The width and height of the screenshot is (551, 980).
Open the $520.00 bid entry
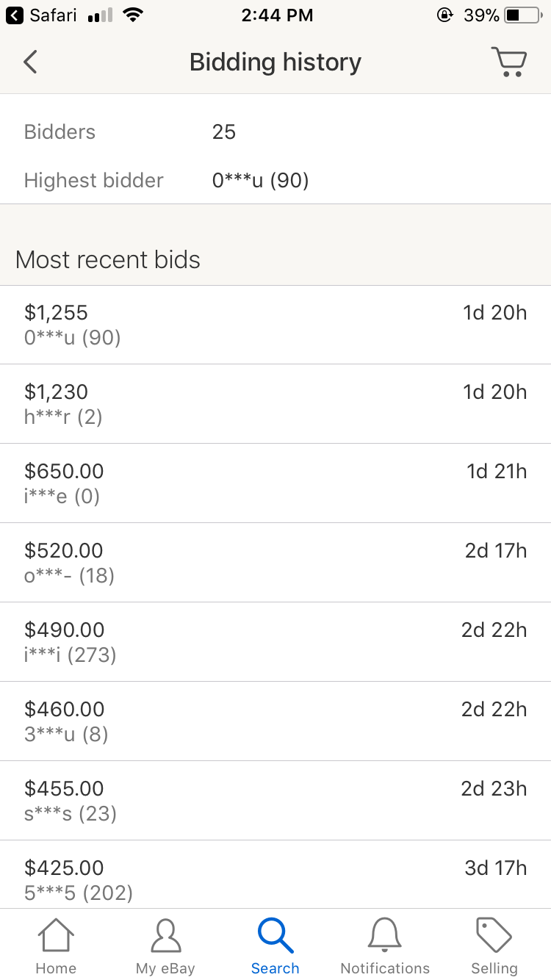[x=275, y=563]
